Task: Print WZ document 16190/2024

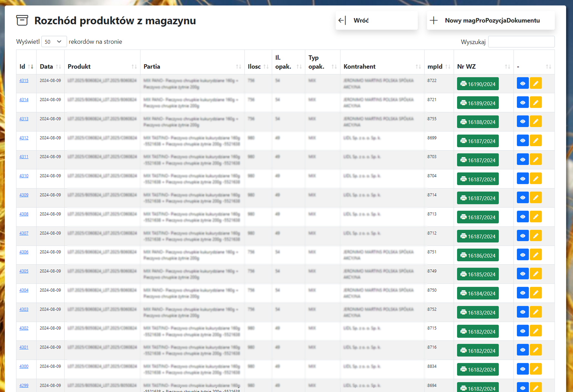Action: click(477, 84)
